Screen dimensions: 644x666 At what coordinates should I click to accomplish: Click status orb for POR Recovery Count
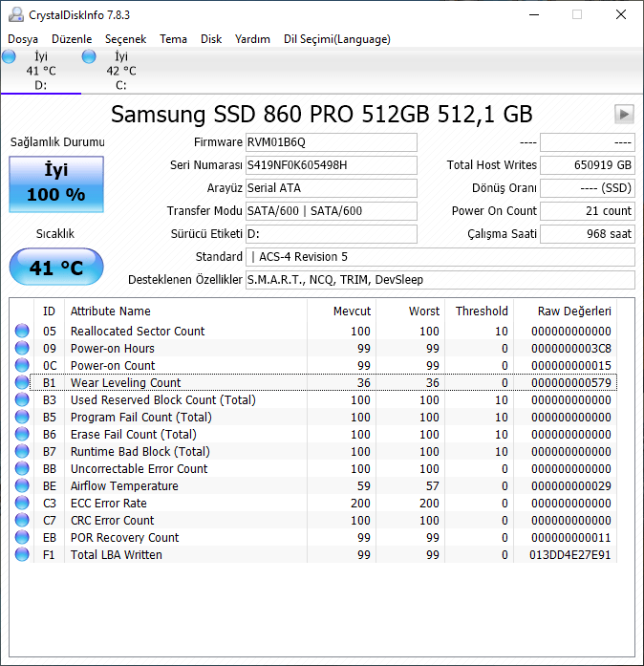pyautogui.click(x=22, y=537)
